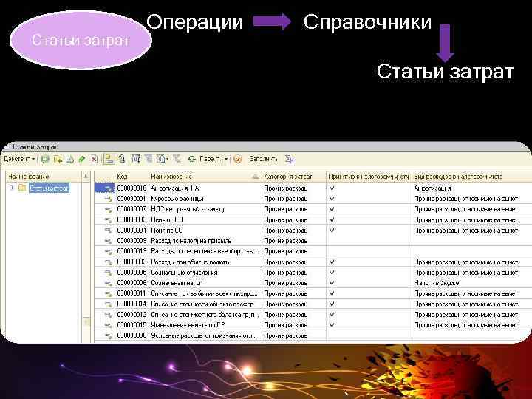532x399 pixels.
Task: Click the row icon for Расход по налогу на прибыль
Action: click(x=108, y=241)
